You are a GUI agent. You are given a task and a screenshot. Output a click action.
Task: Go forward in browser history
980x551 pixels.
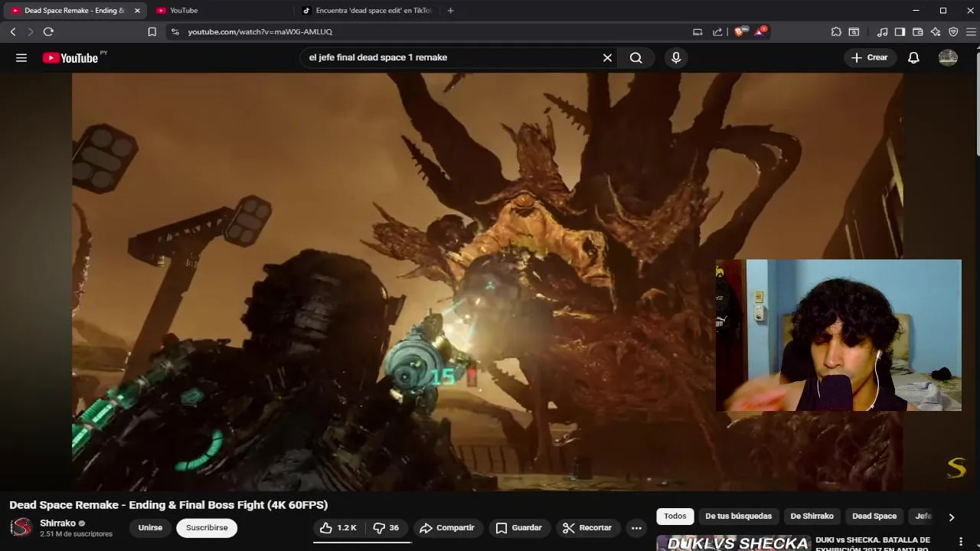(x=31, y=31)
